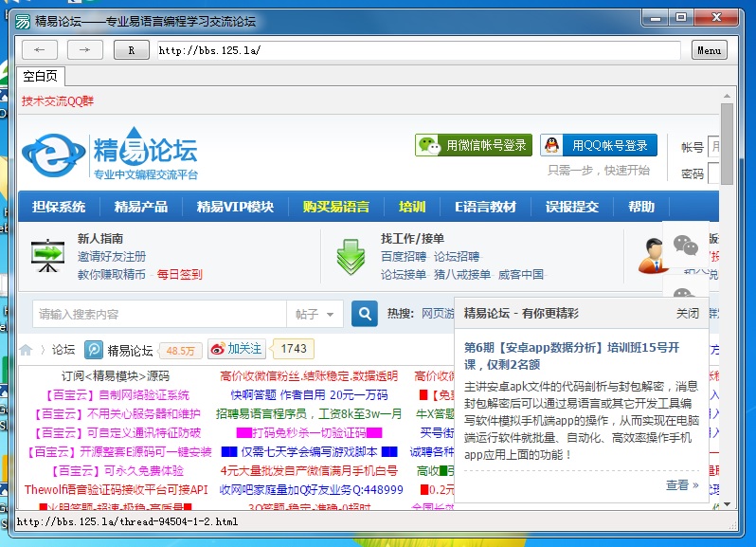The width and height of the screenshot is (756, 547).
Task: Open the Menu button
Action: 710,50
